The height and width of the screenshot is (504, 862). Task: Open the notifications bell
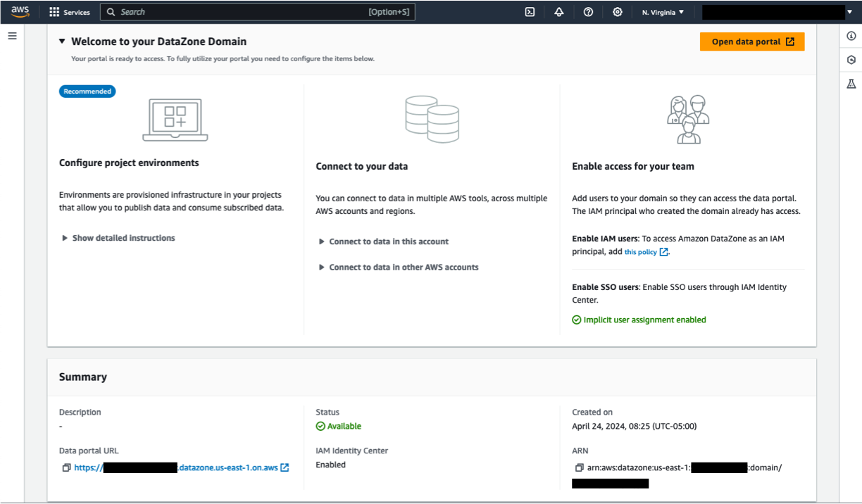pos(559,12)
